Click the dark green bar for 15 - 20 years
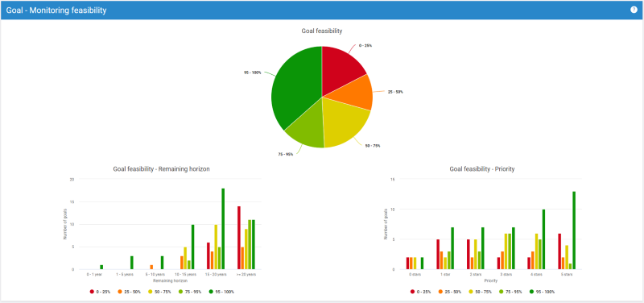 223,229
